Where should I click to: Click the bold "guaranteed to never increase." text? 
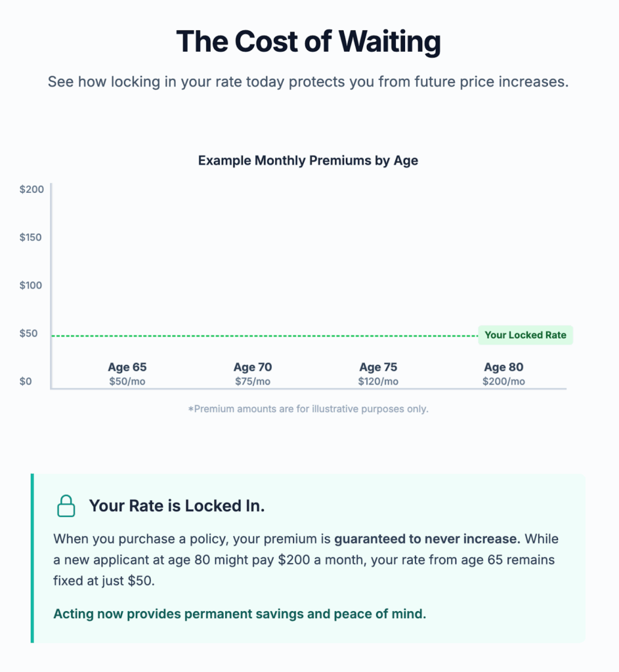(x=427, y=539)
